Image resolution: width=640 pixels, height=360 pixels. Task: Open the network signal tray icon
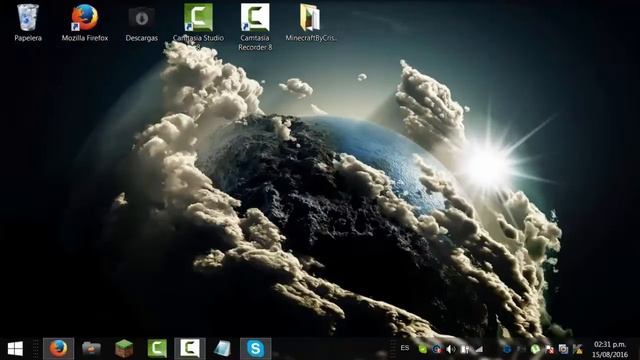(x=479, y=349)
